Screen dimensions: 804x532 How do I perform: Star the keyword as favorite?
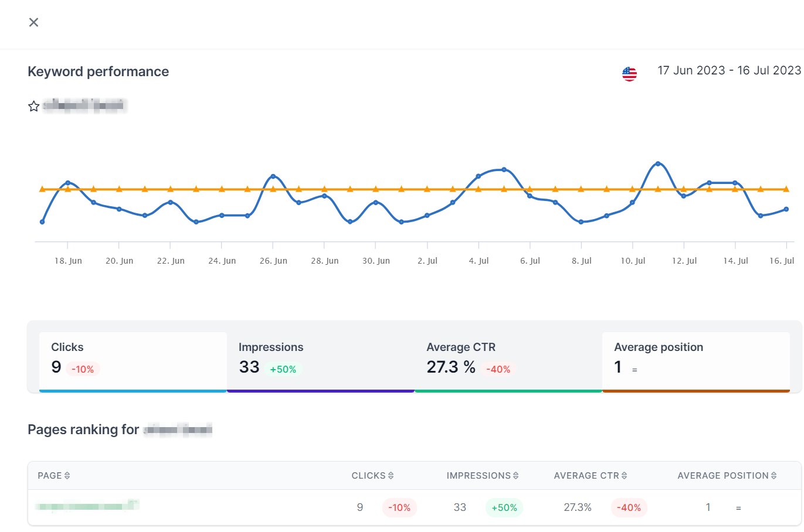coord(34,106)
